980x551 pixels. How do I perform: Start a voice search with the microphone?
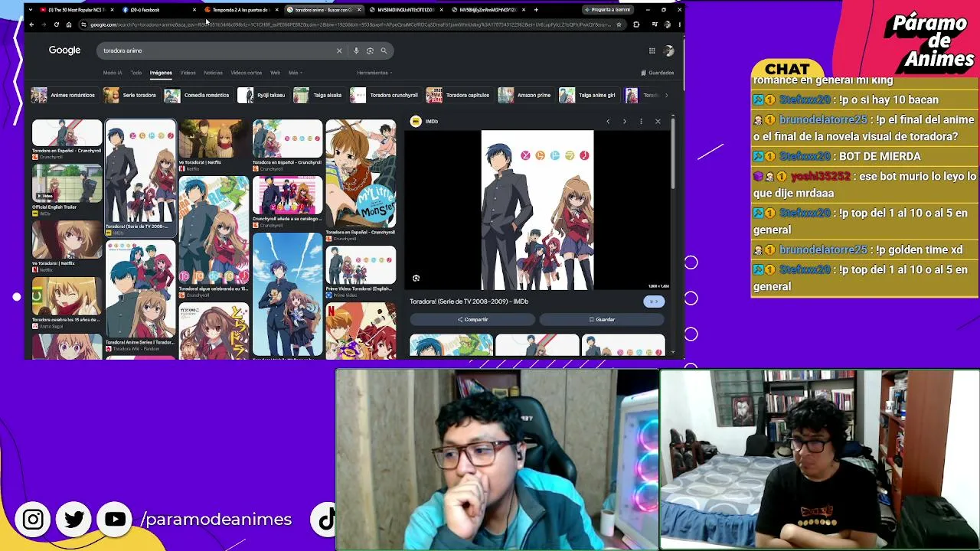(x=356, y=51)
